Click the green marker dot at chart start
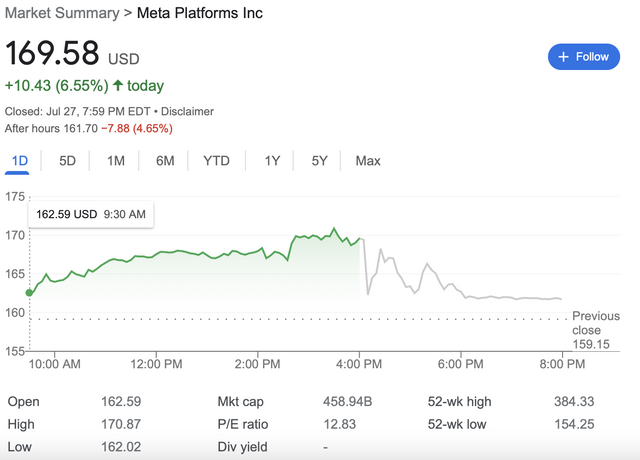Screen dimensions: 640x460 pos(29,293)
